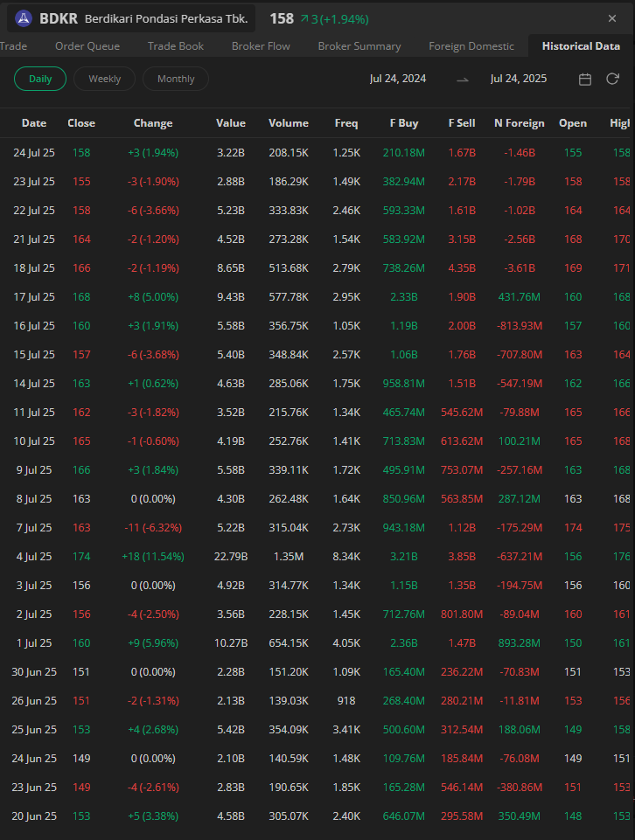
Task: Click the date cell 21 Jul 25
Action: 34,240
